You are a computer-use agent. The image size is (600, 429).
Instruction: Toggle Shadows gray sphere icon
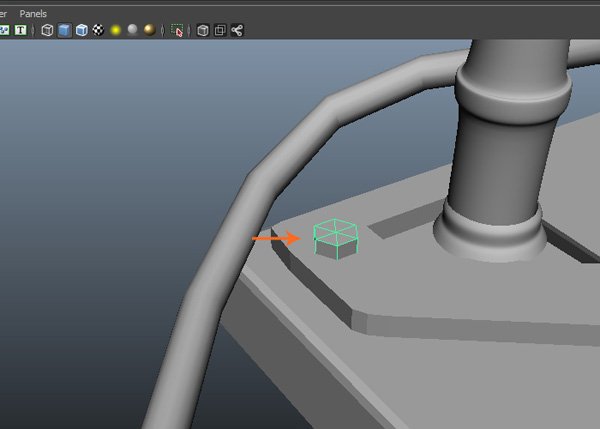132,30
